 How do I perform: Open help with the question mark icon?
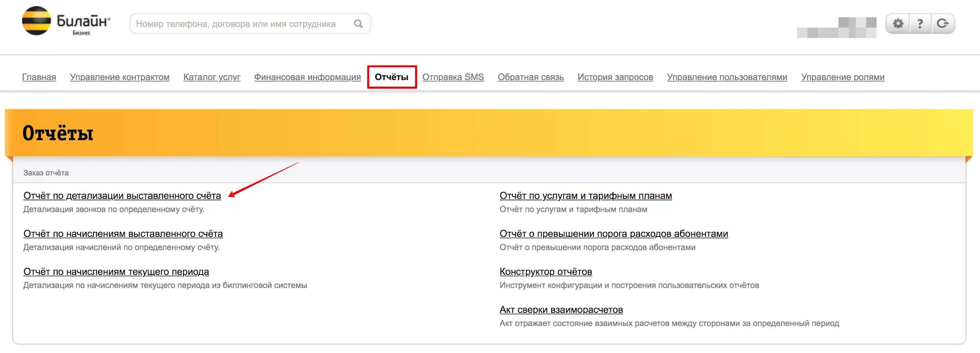(920, 24)
